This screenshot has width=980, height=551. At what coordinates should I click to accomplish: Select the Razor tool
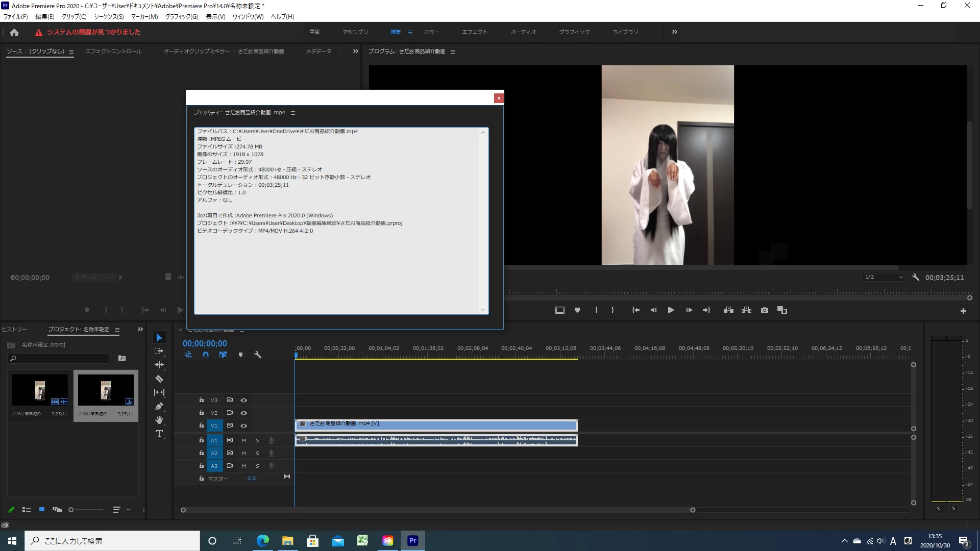[159, 379]
